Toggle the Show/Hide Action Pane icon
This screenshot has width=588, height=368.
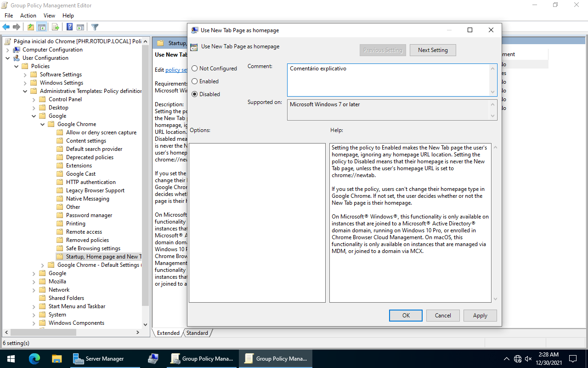tap(80, 27)
